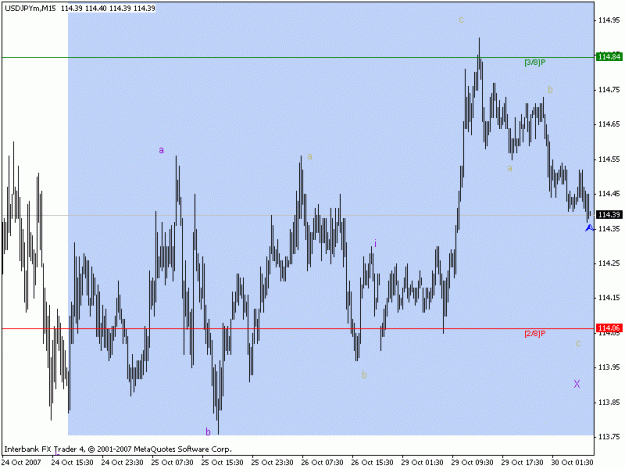Select tan 'b' label under the [3/8]P text
The image size is (625, 469).
(550, 89)
